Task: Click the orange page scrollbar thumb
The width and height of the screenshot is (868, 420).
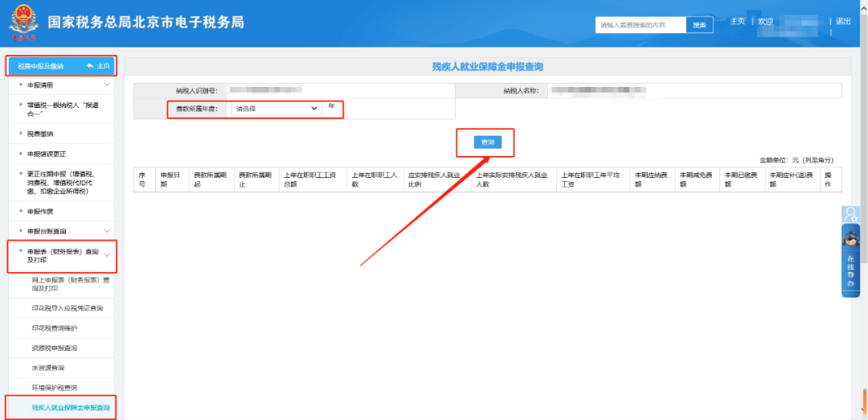Action: point(863,401)
